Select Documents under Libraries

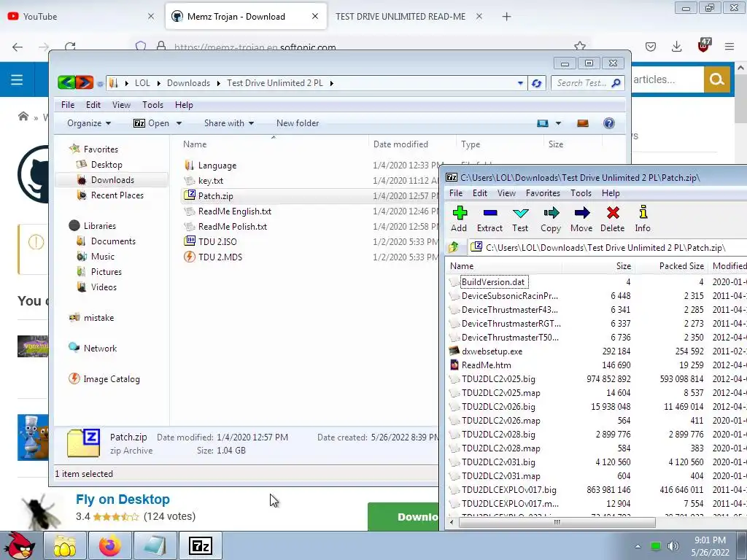(113, 241)
